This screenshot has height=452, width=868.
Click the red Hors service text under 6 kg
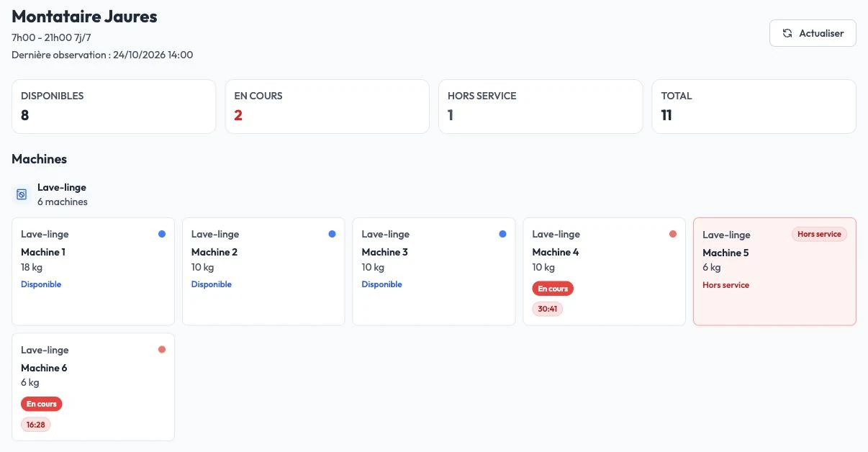[x=725, y=285]
